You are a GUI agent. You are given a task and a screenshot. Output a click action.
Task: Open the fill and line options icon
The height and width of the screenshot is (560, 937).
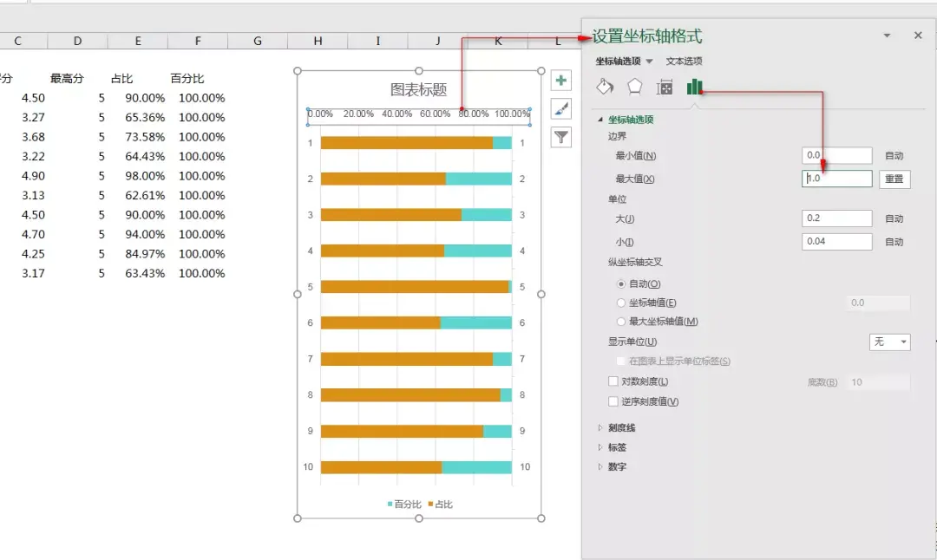pos(604,87)
